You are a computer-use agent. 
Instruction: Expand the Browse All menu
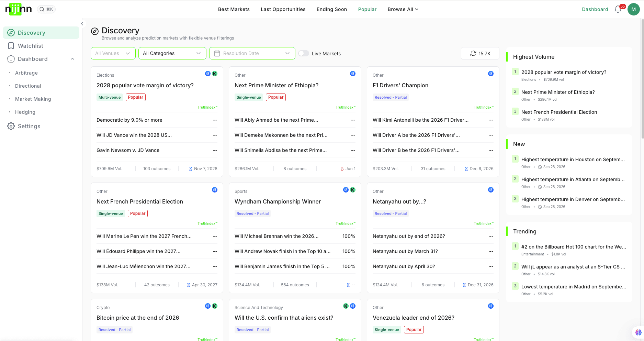click(403, 9)
